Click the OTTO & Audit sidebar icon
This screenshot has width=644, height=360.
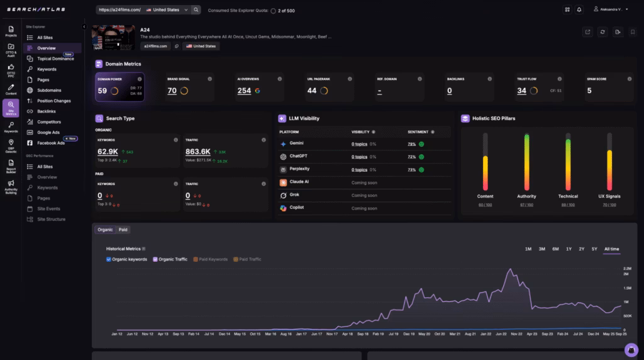[11, 48]
